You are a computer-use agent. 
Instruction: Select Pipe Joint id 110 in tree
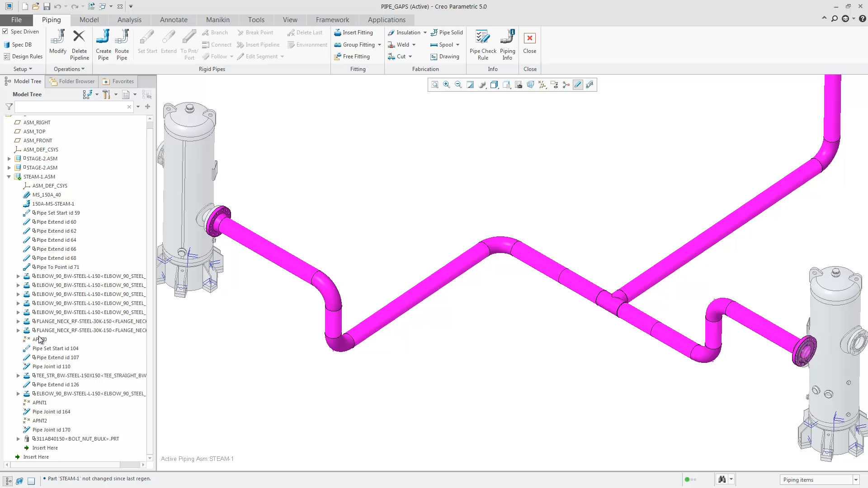click(51, 366)
